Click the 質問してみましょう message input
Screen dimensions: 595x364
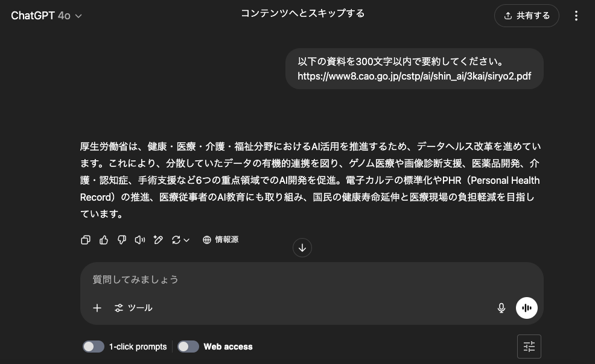[x=311, y=280]
